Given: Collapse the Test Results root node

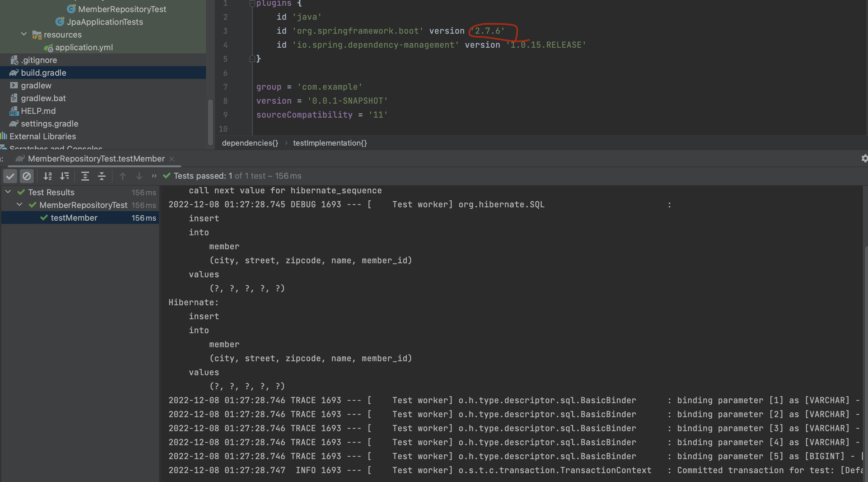Looking at the screenshot, I should pos(8,192).
